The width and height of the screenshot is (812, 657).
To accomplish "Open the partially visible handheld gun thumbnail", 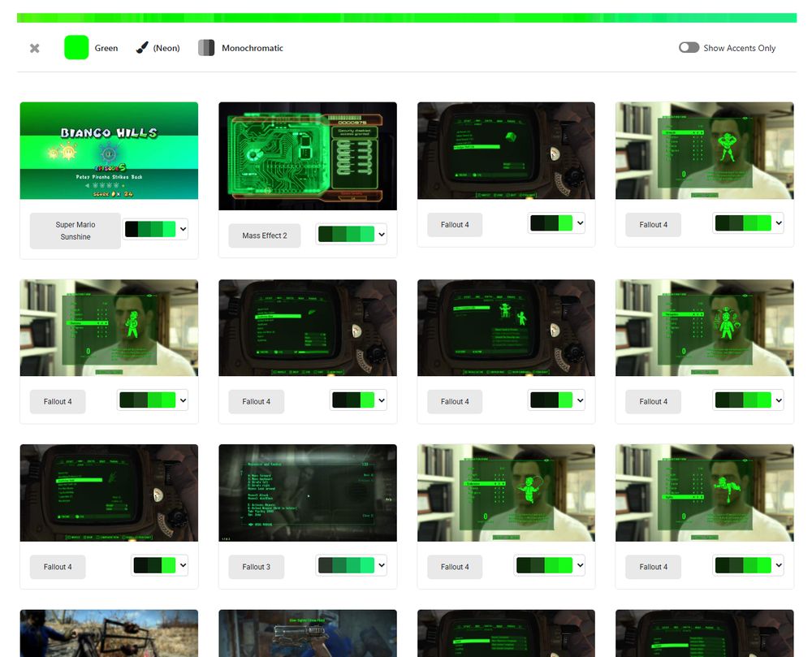I will click(308, 633).
